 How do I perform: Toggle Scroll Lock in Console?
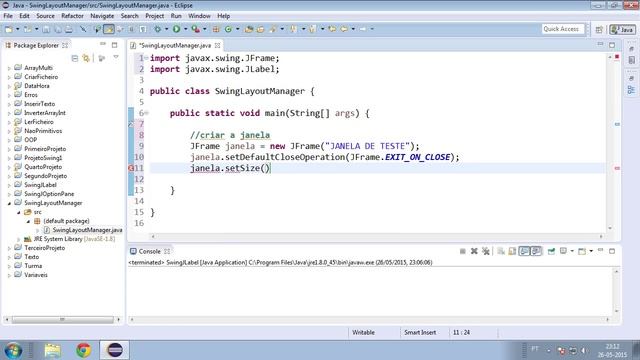point(512,251)
